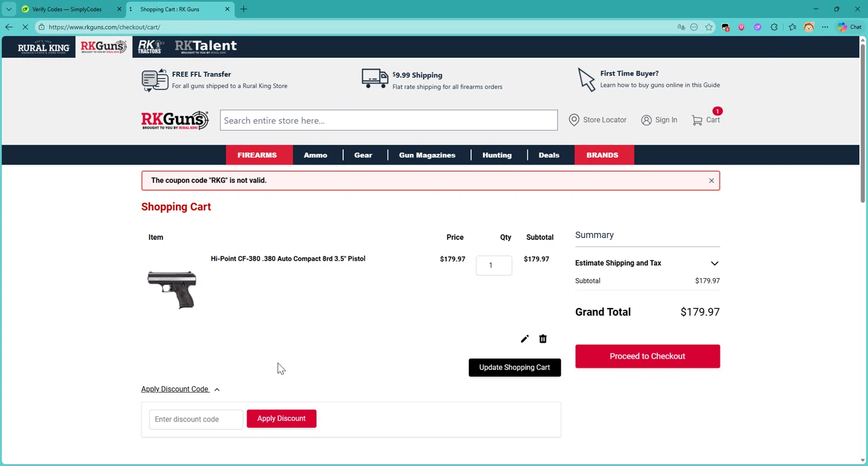Image resolution: width=868 pixels, height=466 pixels.
Task: Bookmark this page with the star icon
Action: 709,27
